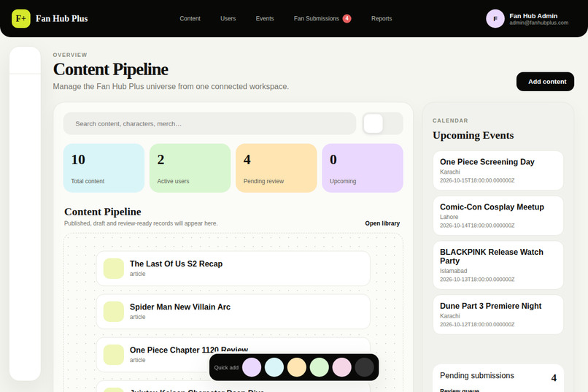Image resolution: width=588 pixels, height=392 pixels.
Task: Click the Lahore location text
Action: [x=449, y=217]
